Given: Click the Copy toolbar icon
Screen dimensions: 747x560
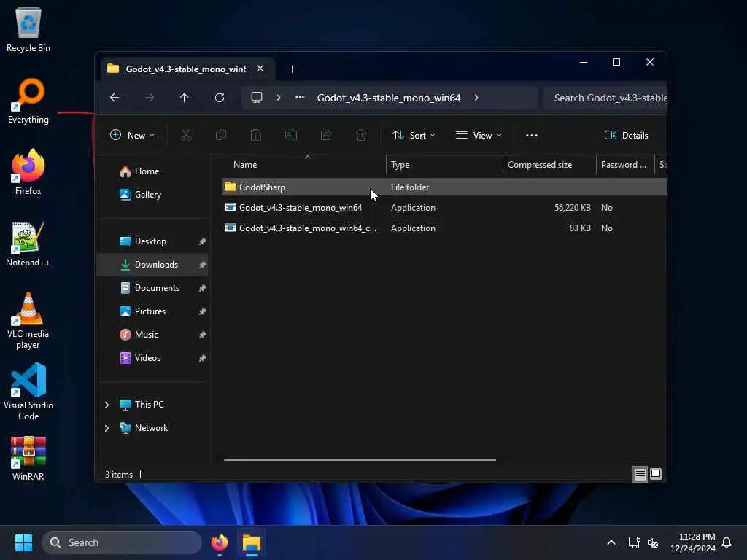Looking at the screenshot, I should 221,135.
